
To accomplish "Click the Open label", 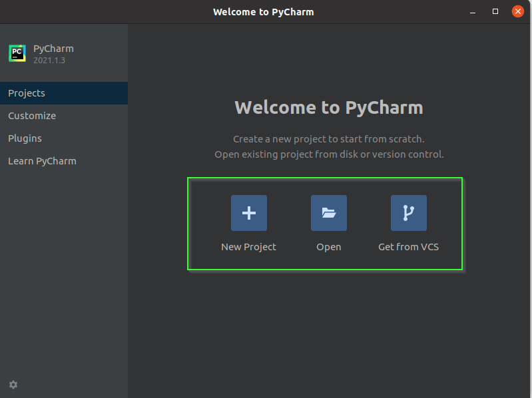I will (x=329, y=247).
